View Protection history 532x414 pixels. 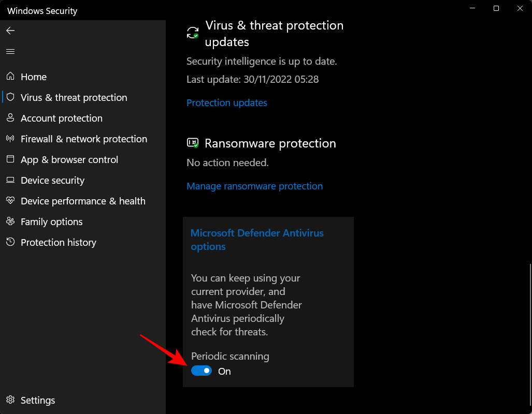pyautogui.click(x=58, y=242)
